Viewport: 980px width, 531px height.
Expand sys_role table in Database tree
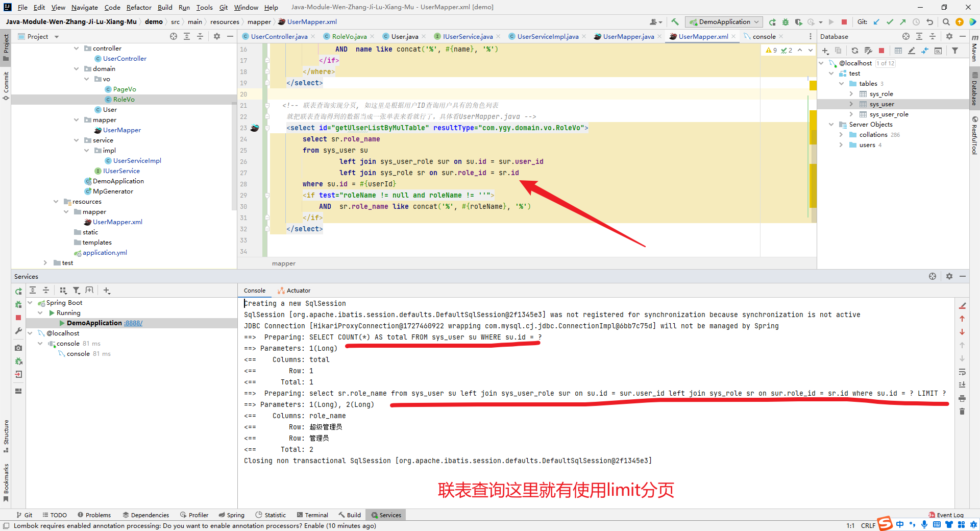[851, 94]
